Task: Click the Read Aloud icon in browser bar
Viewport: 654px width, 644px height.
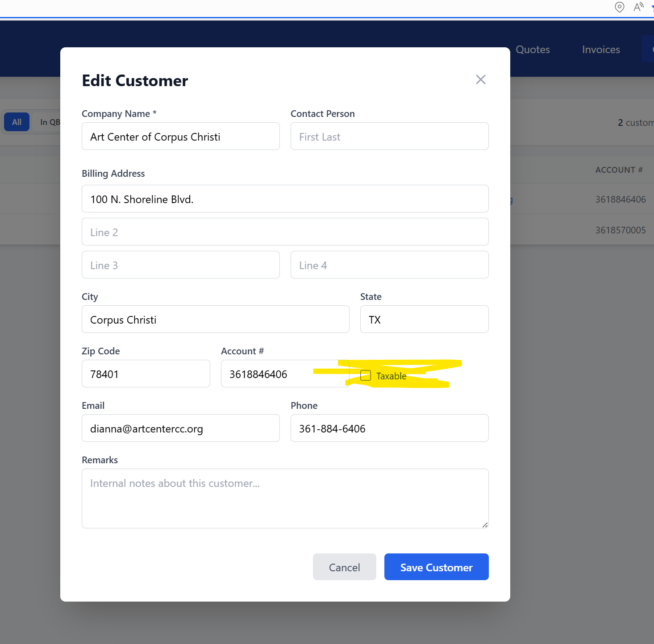Action: click(638, 7)
